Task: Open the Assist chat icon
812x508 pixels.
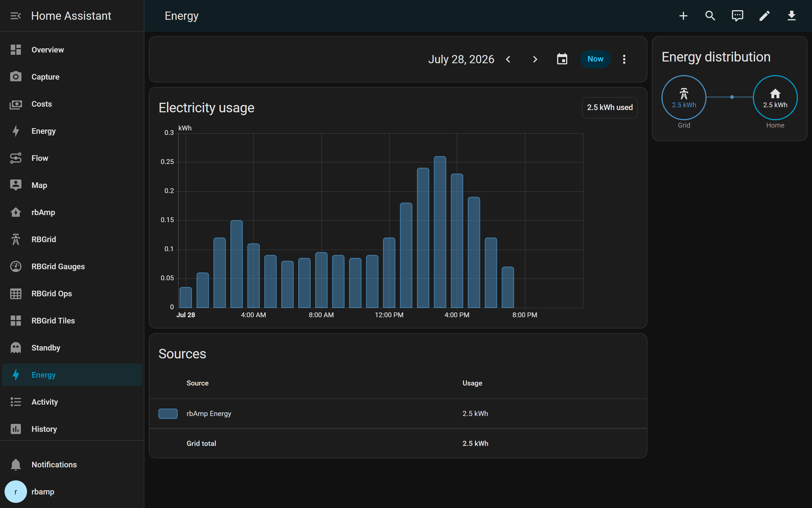Action: (738, 16)
